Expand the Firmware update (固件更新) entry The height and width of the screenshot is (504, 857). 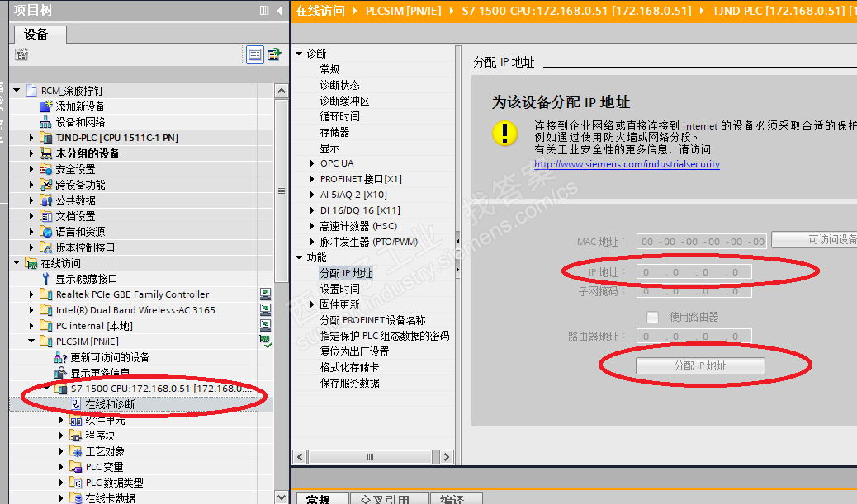[x=312, y=304]
